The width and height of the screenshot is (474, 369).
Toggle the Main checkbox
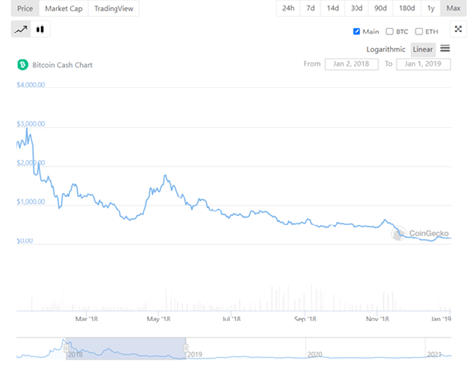pyautogui.click(x=356, y=31)
